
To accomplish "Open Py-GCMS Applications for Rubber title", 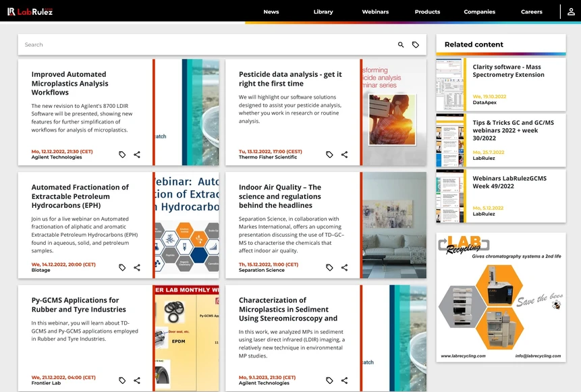I will coord(78,304).
